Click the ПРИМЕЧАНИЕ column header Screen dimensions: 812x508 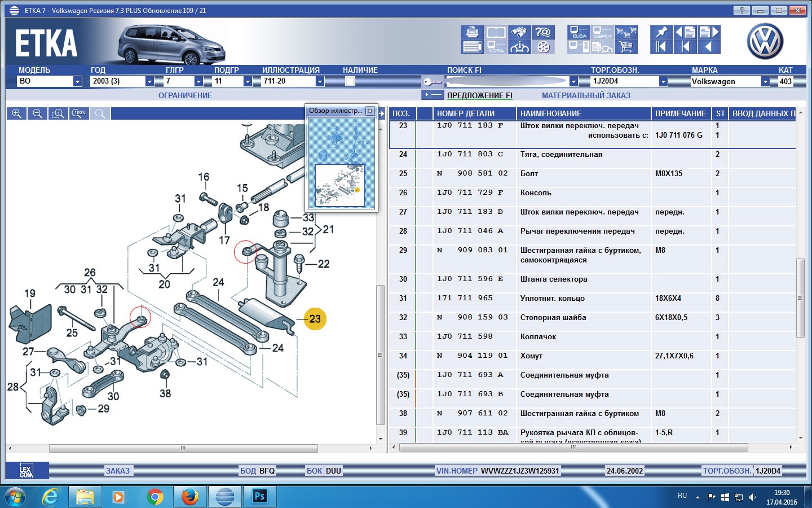[680, 113]
